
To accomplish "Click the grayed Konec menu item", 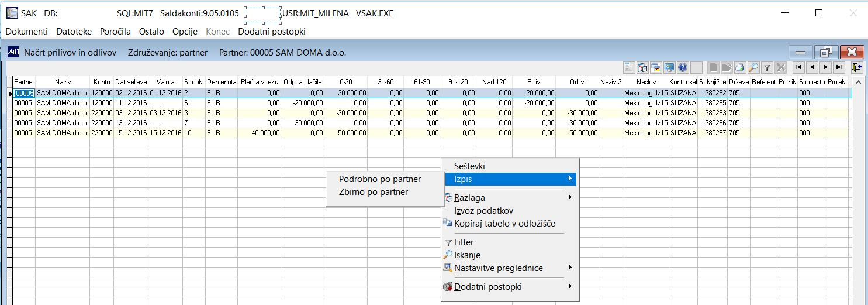I will 217,32.
